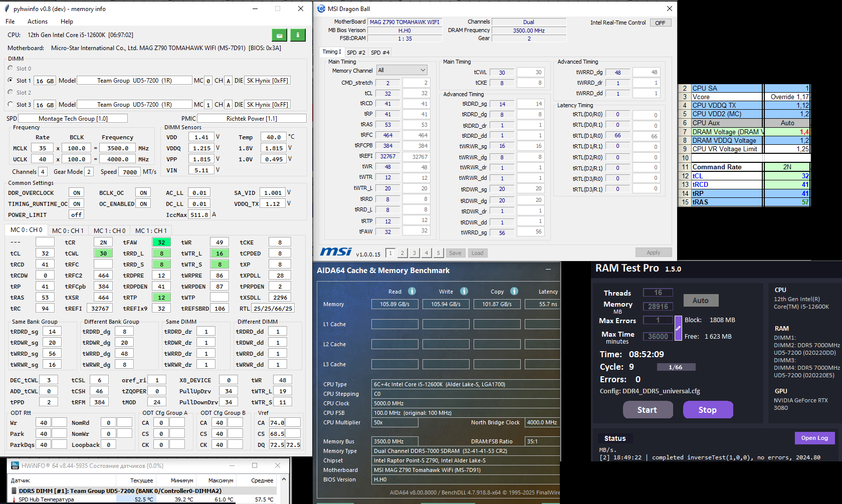
Task: Select profile 3 button in MSI Dragon Ball
Action: pyautogui.click(x=414, y=253)
